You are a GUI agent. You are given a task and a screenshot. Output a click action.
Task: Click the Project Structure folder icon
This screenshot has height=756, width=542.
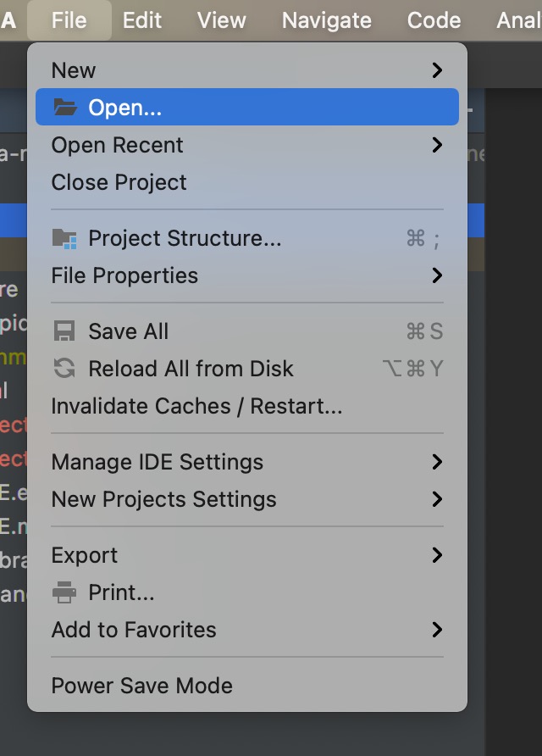64,239
